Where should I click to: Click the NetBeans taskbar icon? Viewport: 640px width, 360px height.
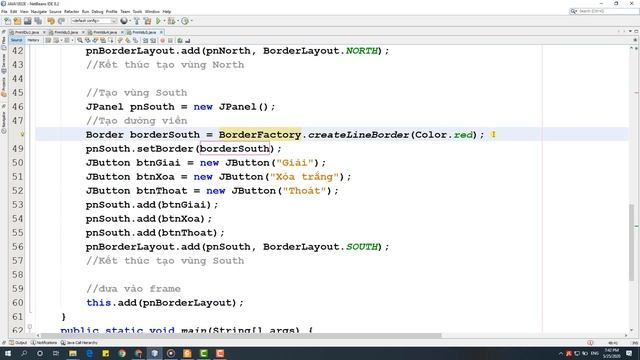[154, 353]
